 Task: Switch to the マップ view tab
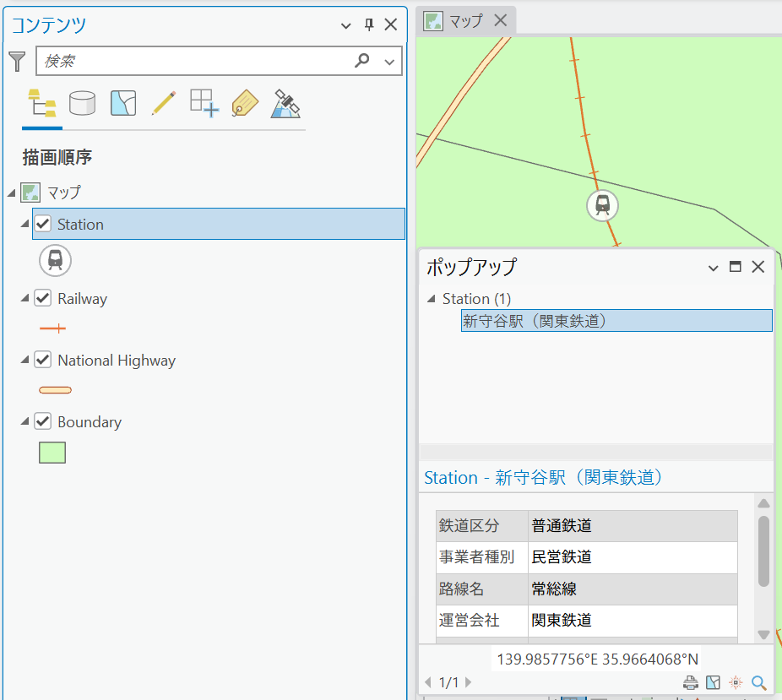tap(466, 21)
